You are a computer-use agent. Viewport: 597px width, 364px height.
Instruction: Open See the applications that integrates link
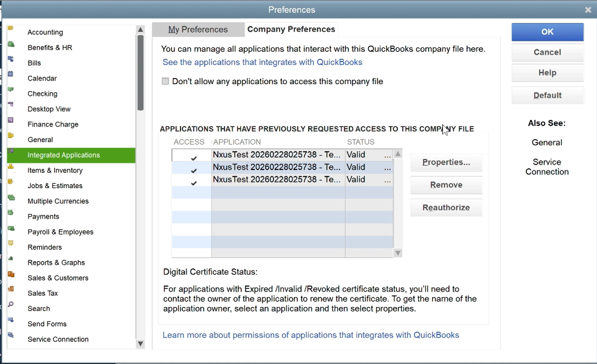pos(262,62)
